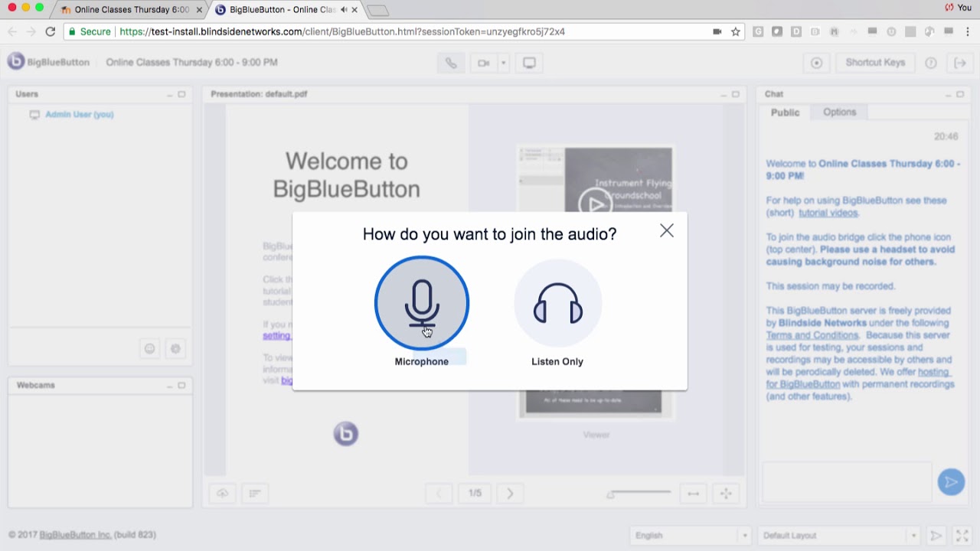Select Admin User (you) in Users list

(x=80, y=114)
